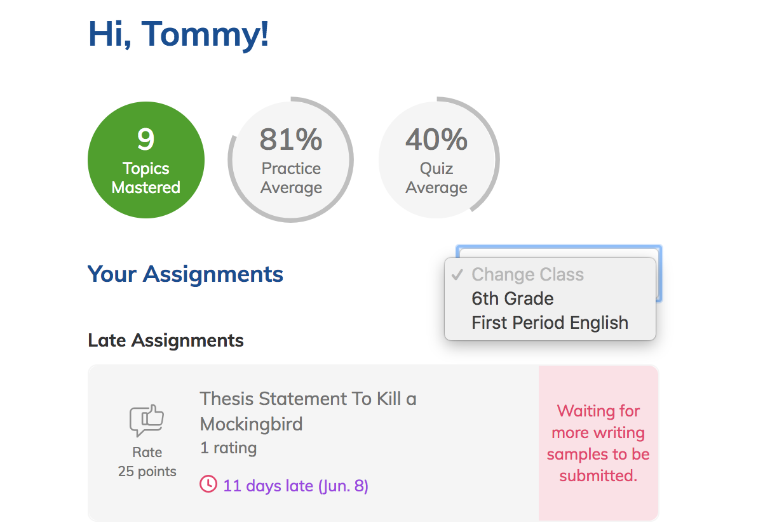Click the pink Waiting for more writing samples panel
784x532 pixels.
coord(598,443)
